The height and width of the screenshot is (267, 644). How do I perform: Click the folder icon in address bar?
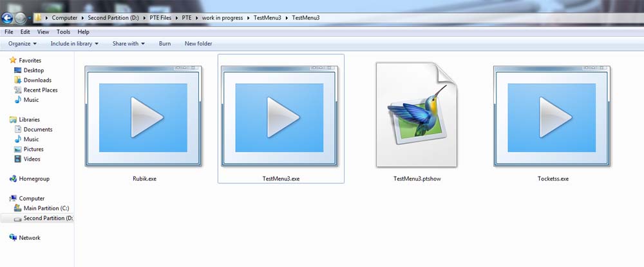coord(37,17)
